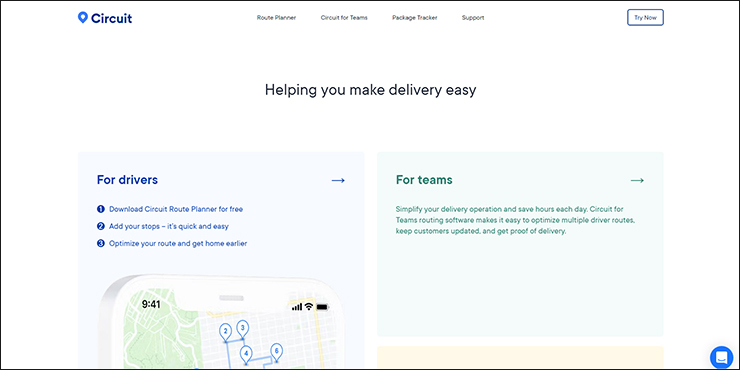Open the For teams heading link

coord(424,180)
